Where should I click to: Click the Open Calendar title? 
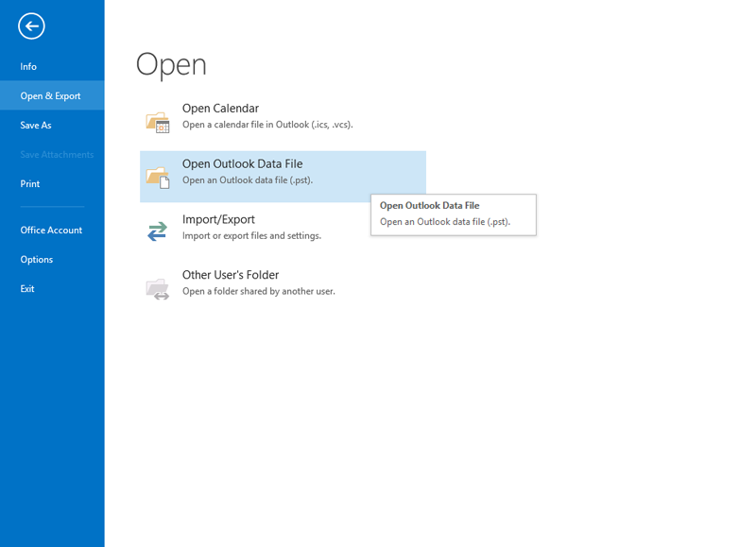220,109
